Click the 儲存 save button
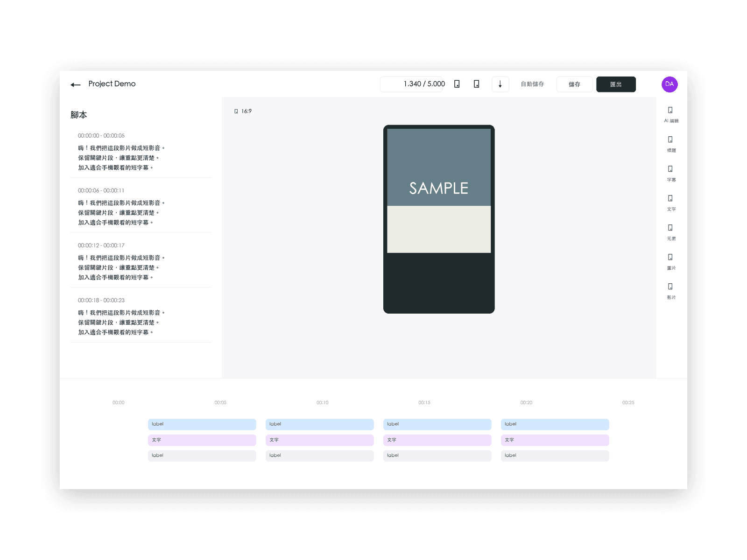747x560 pixels. point(574,84)
